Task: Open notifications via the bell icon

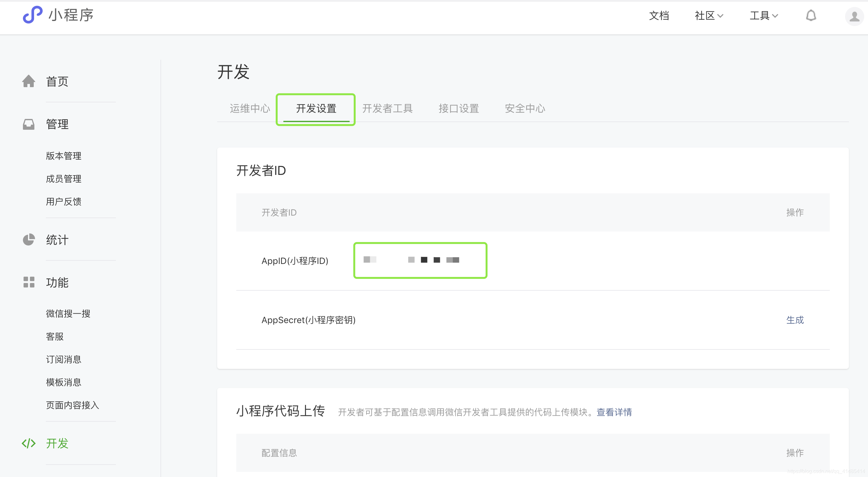Action: tap(811, 16)
